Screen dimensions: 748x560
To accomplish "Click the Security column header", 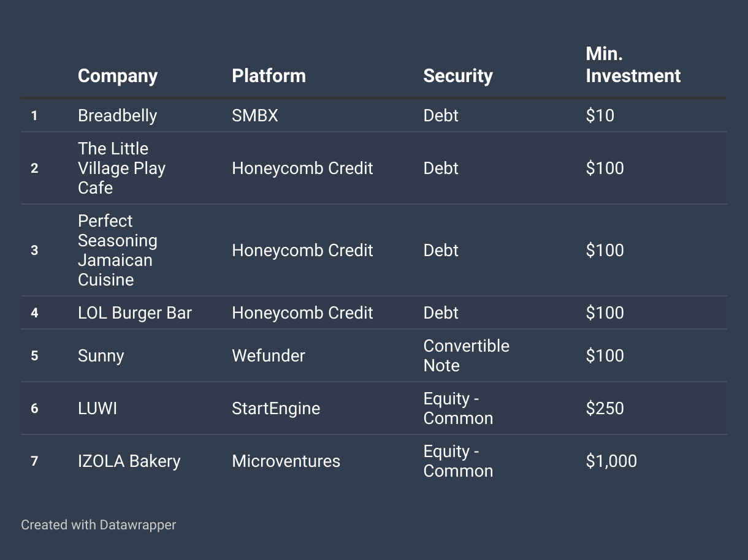I will click(x=458, y=75).
